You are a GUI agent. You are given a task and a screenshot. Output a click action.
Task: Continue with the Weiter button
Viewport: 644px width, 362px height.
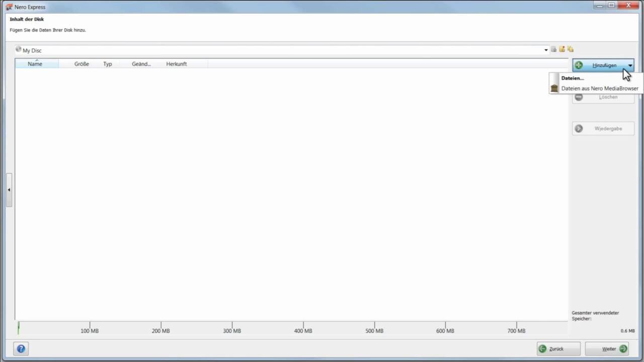tap(607, 348)
